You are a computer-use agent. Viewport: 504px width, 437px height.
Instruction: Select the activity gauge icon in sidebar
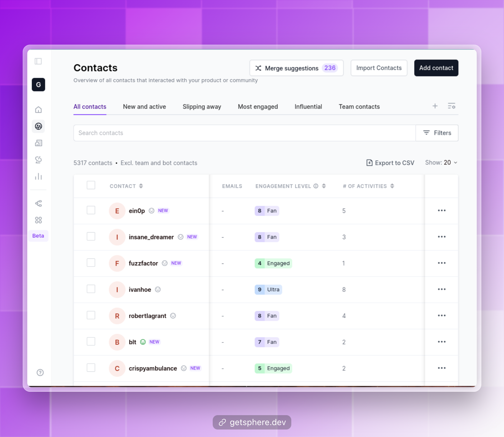pyautogui.click(x=38, y=160)
